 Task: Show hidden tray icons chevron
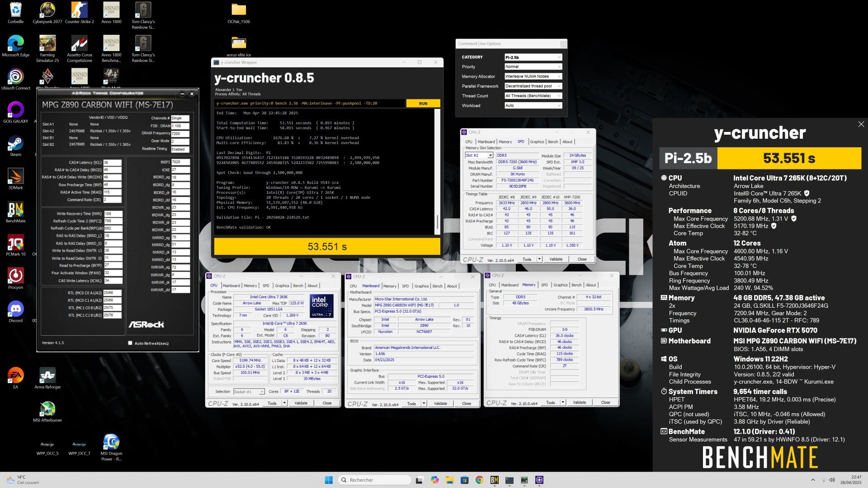tap(813, 480)
